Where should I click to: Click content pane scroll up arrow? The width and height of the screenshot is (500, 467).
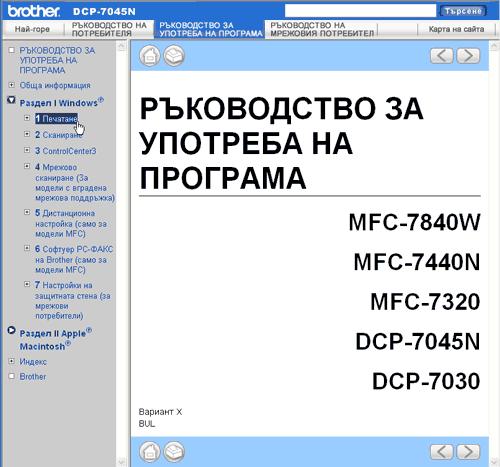(x=494, y=46)
